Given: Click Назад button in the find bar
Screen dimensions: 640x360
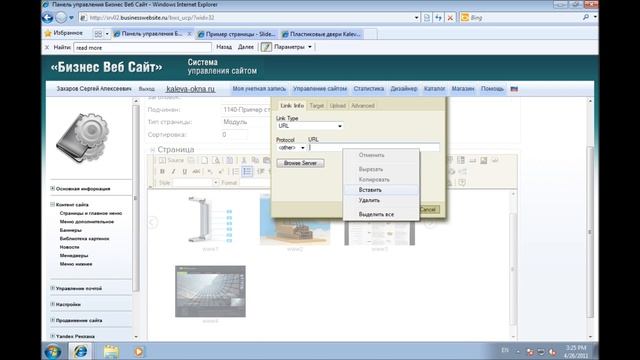Looking at the screenshot, I should [224, 47].
